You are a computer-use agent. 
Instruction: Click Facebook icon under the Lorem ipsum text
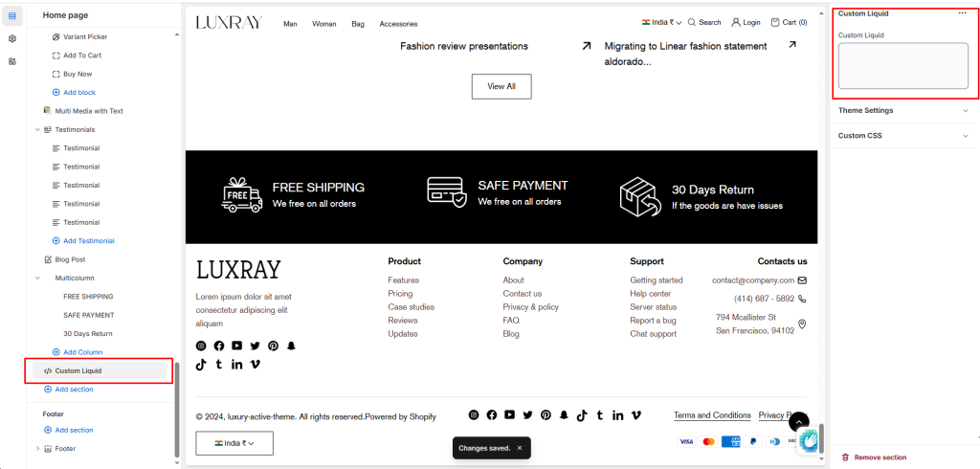click(x=219, y=346)
